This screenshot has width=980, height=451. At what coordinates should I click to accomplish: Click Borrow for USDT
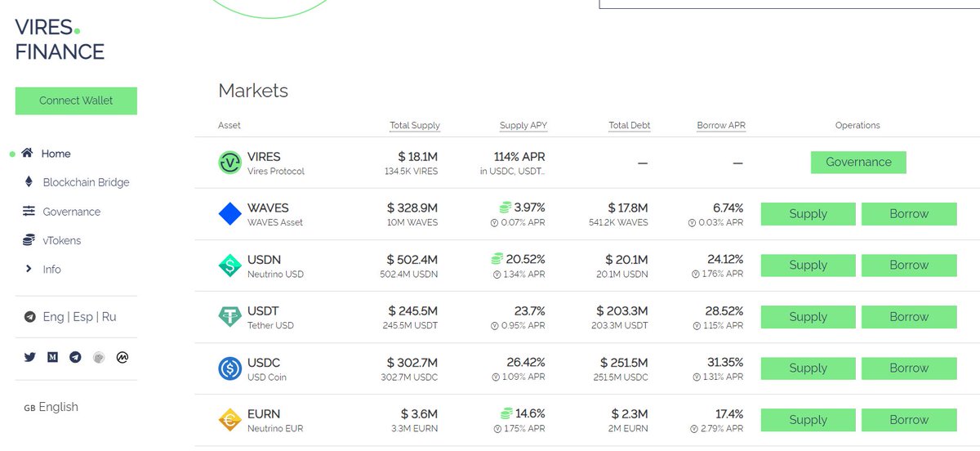pos(909,317)
